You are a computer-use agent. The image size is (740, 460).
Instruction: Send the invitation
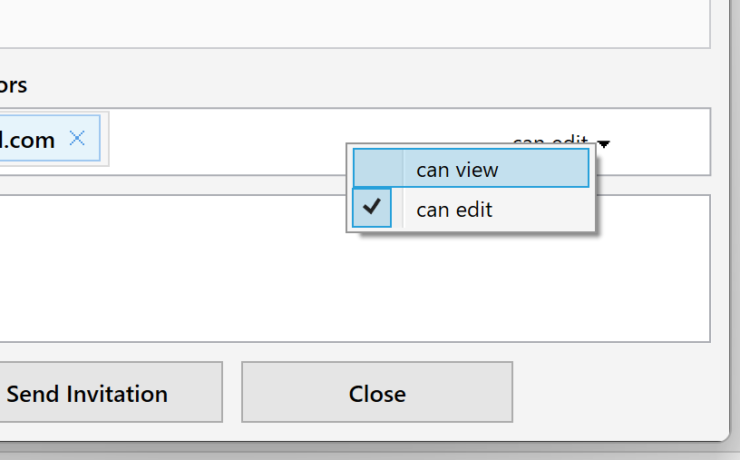(x=111, y=392)
